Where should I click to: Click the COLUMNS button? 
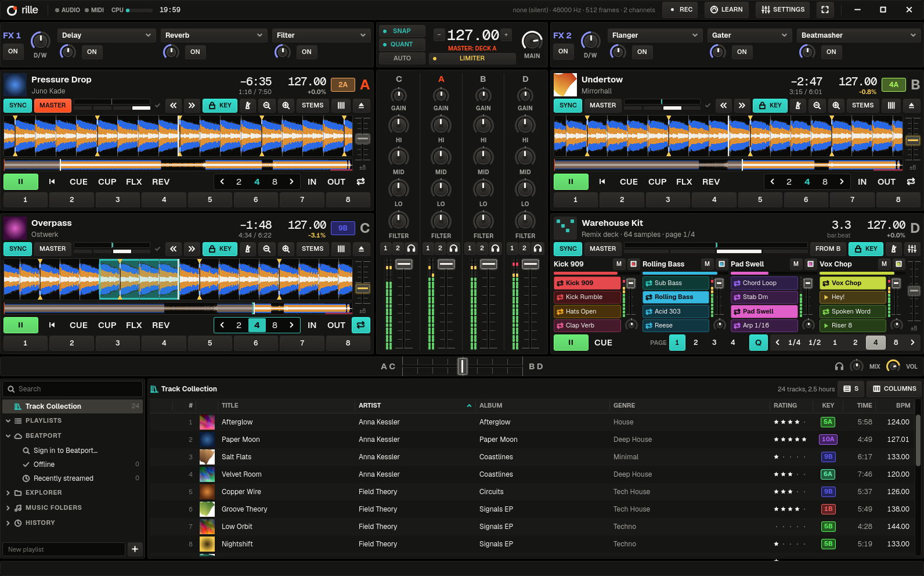click(894, 389)
